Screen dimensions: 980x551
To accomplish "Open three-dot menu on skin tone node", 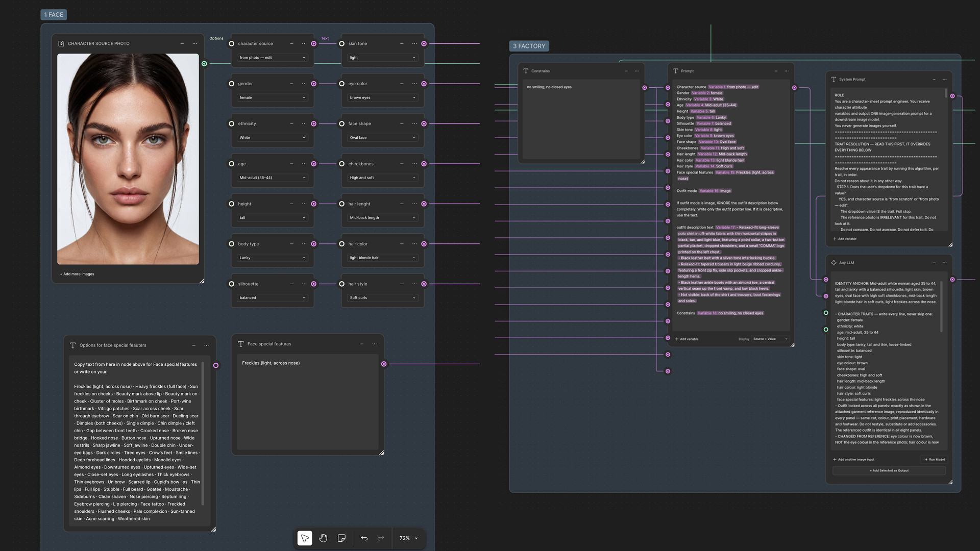I will point(414,43).
